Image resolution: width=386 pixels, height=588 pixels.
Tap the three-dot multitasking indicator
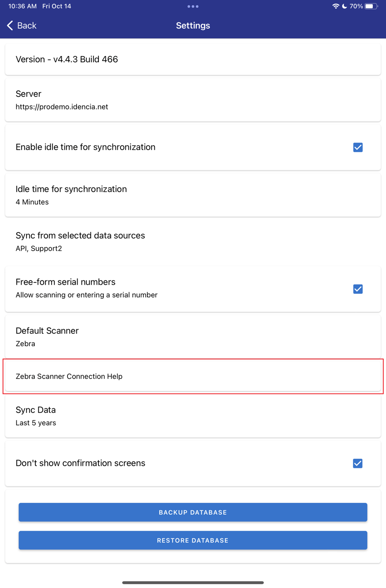[x=193, y=6]
